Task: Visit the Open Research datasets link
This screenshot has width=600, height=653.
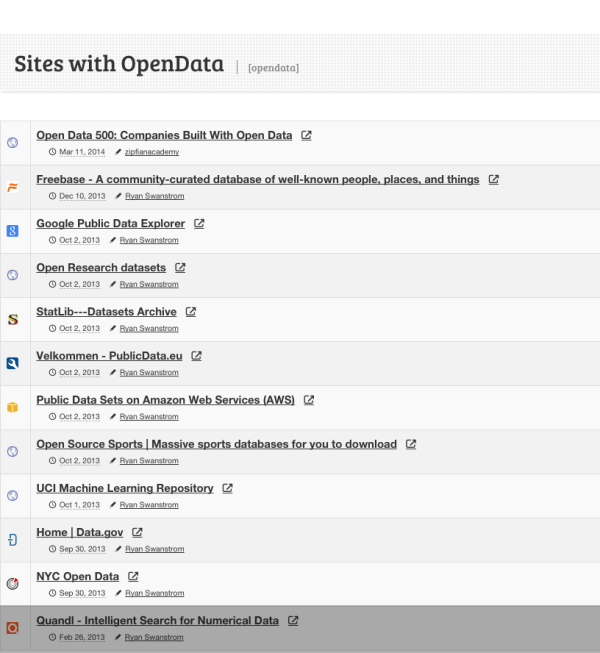Action: [x=101, y=268]
